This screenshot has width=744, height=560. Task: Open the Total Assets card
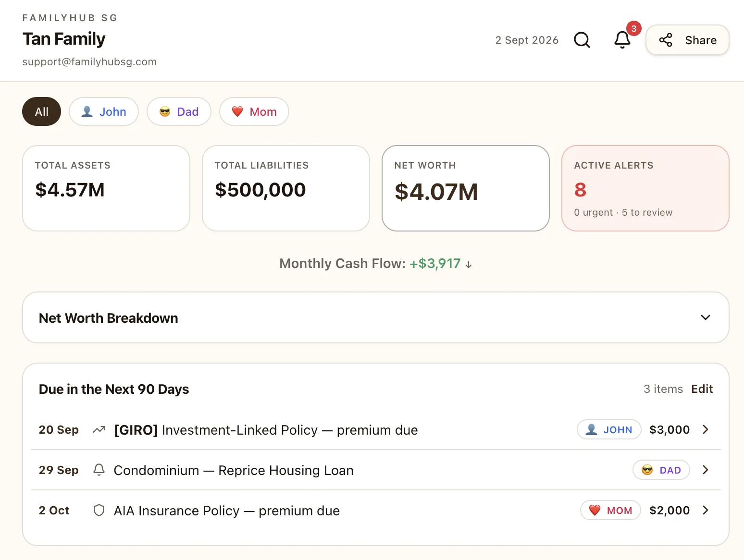click(x=106, y=188)
